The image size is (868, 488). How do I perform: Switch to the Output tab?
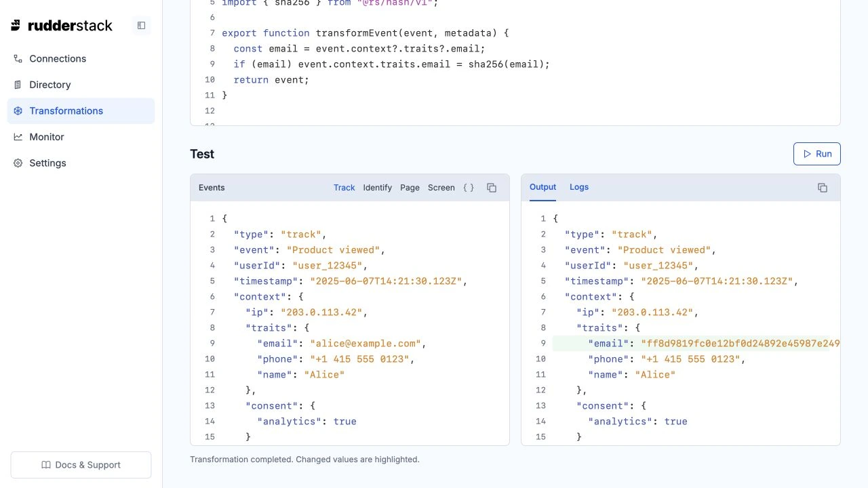tap(542, 187)
